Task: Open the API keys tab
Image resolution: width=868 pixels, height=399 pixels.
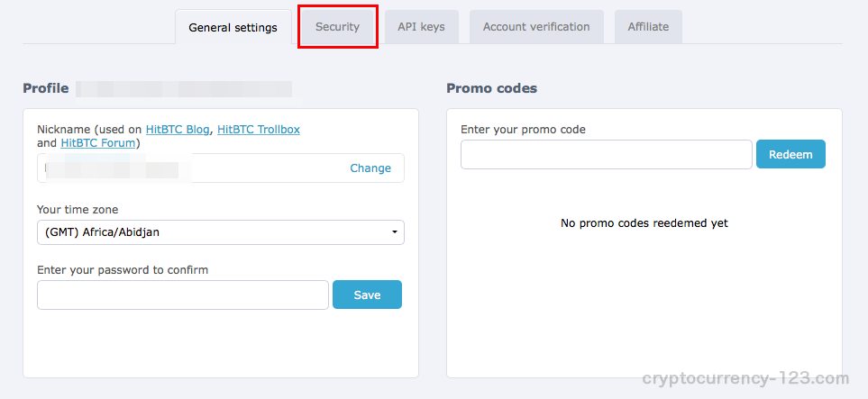Action: click(x=421, y=26)
